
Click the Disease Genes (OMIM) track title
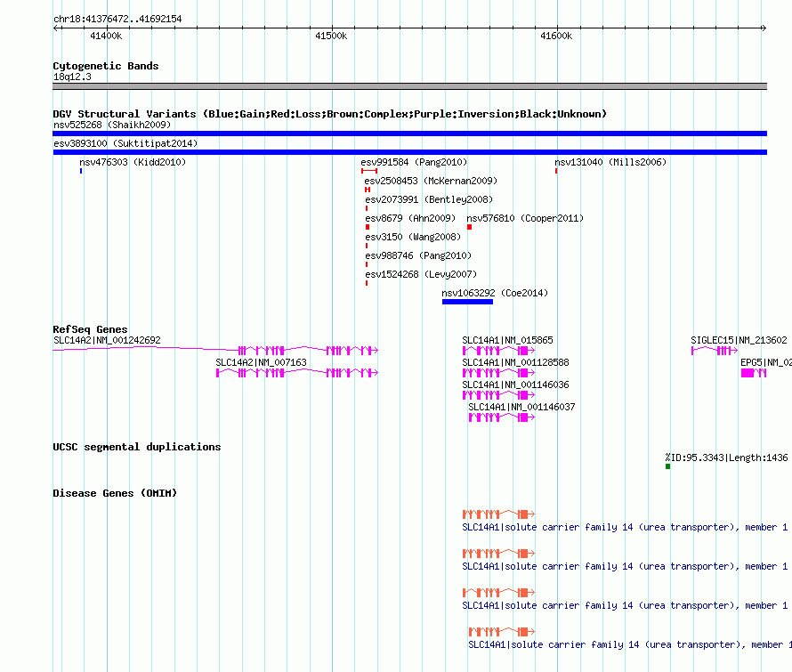(115, 493)
